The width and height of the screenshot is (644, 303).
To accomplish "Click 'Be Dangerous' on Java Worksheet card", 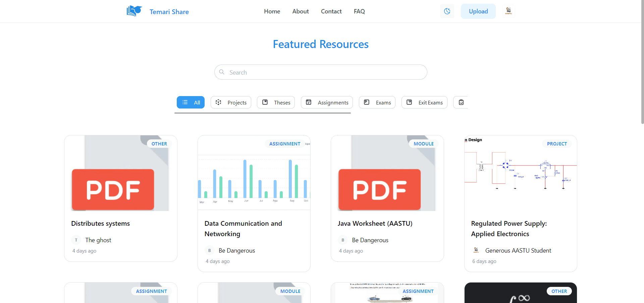I will 370,240.
